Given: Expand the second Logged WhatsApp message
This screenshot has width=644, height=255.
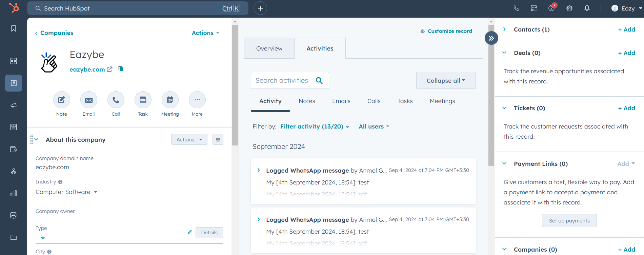Looking at the screenshot, I should point(259,219).
